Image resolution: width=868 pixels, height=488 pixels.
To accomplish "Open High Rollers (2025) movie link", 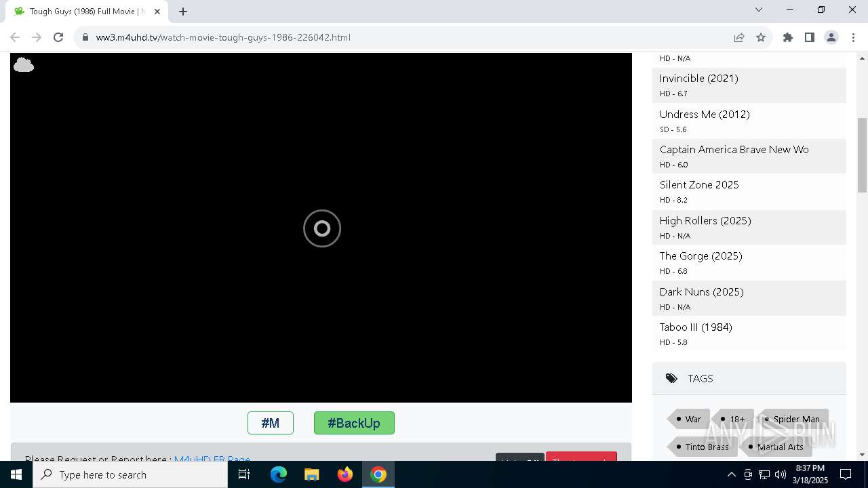I will click(705, 220).
